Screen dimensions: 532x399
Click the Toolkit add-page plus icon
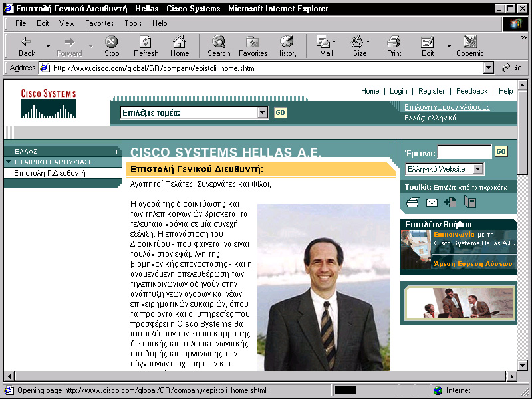tap(450, 202)
